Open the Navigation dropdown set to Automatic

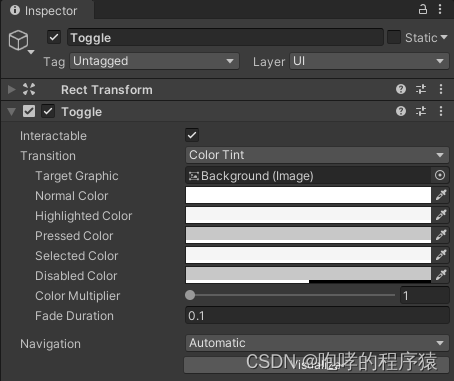pyautogui.click(x=317, y=343)
